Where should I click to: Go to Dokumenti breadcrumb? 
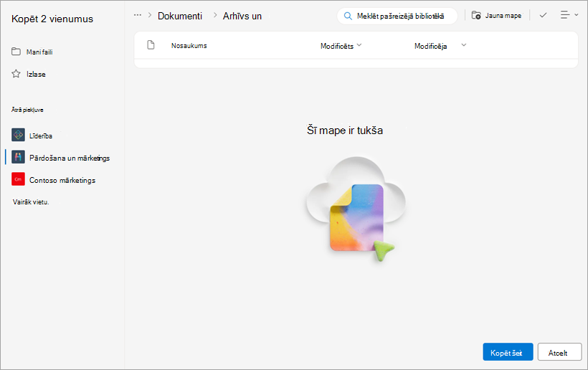coord(179,16)
